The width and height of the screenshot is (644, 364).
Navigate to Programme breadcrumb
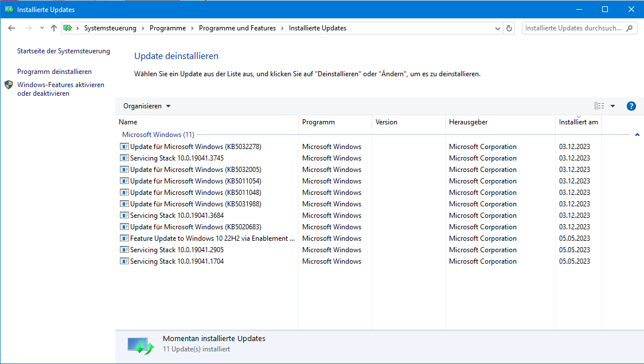167,28
